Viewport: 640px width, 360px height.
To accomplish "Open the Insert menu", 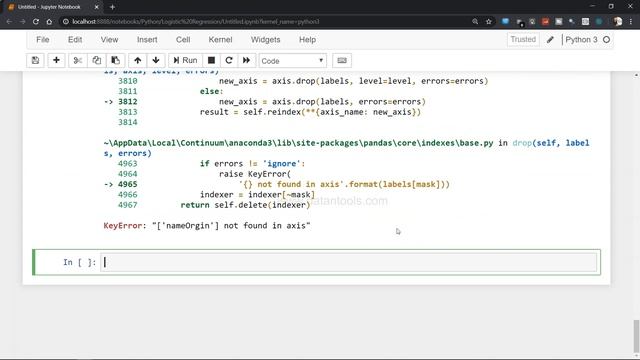I will pos(147,40).
